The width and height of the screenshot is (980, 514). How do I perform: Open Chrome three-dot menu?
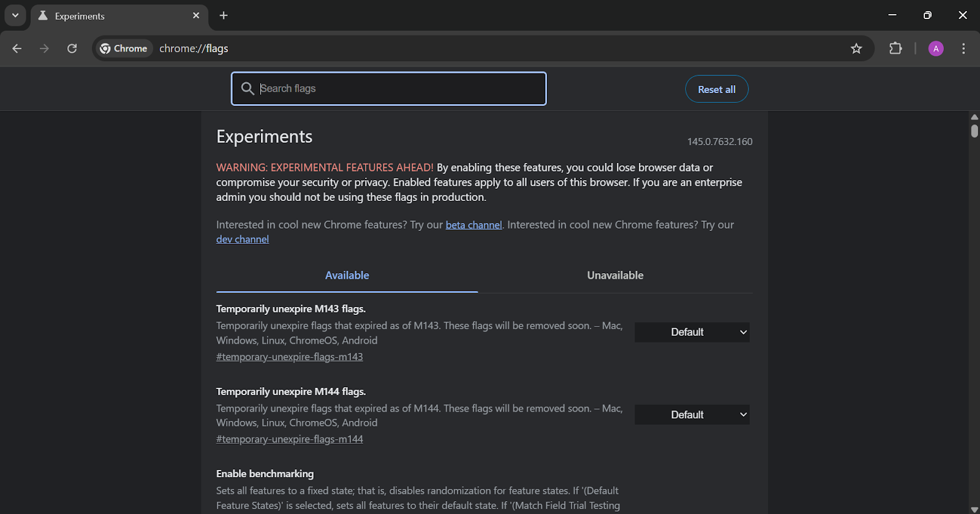click(963, 48)
